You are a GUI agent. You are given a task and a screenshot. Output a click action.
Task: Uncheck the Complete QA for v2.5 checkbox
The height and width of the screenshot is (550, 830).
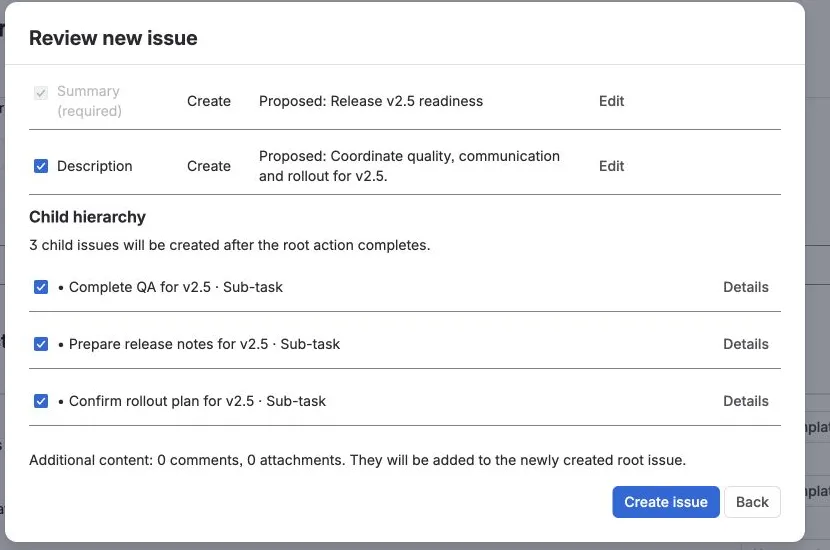point(41,287)
